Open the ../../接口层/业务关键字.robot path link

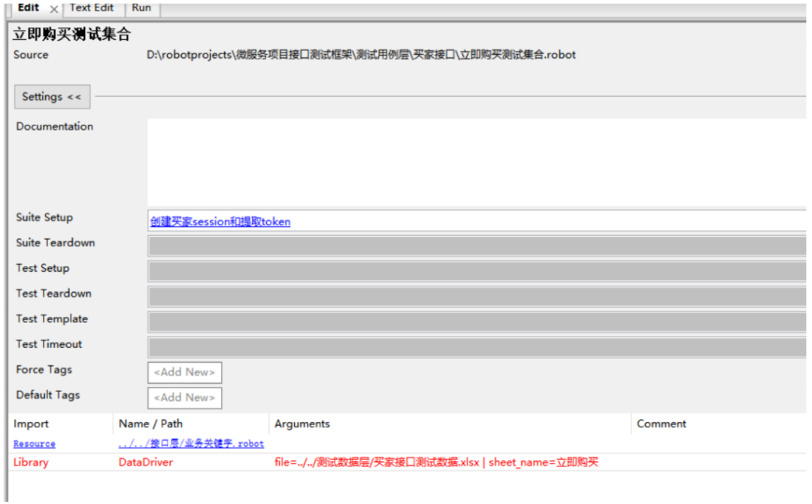pos(191,444)
